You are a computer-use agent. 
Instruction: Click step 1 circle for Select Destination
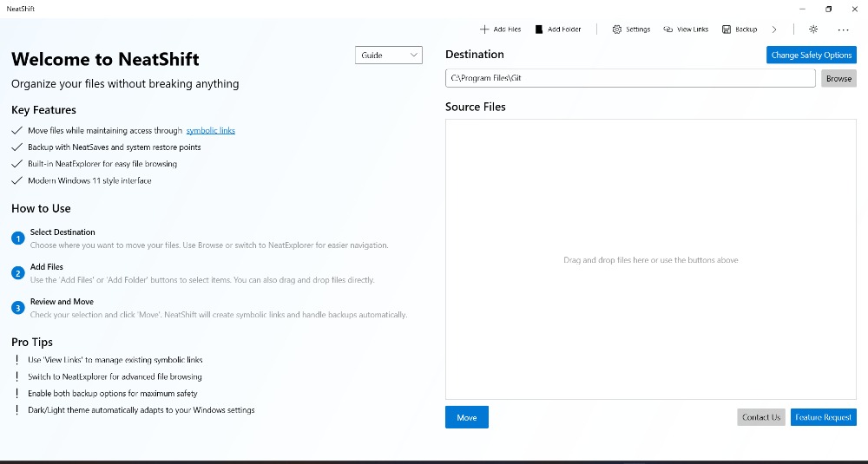[x=18, y=239]
